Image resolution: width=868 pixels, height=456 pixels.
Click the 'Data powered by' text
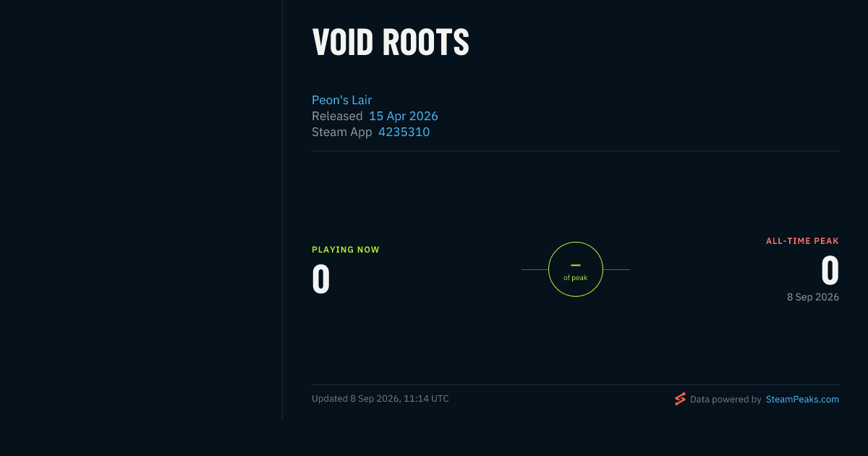[x=726, y=399]
